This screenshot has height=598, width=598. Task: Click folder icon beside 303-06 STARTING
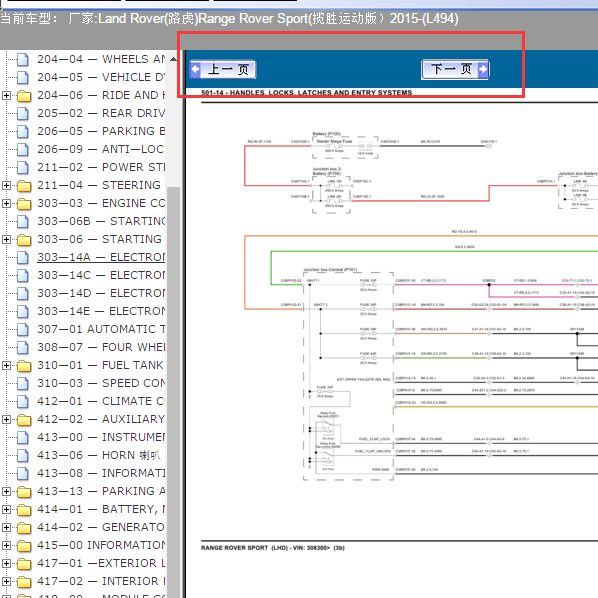pyautogui.click(x=24, y=240)
